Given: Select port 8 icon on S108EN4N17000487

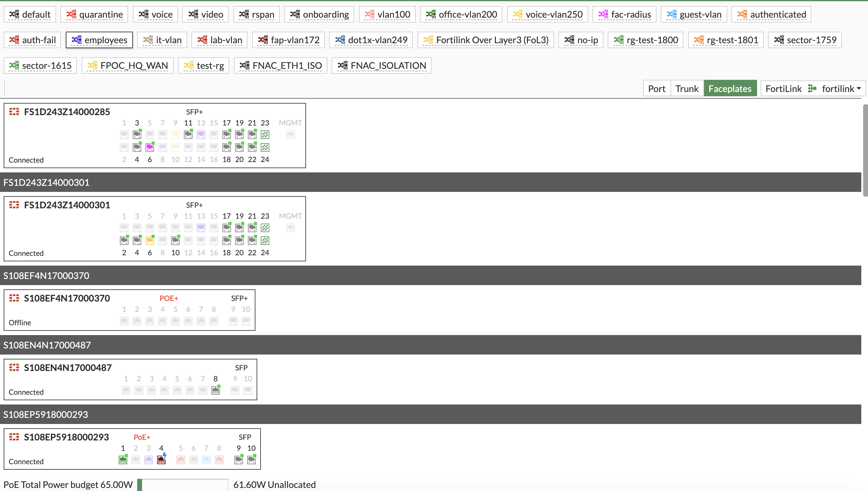Looking at the screenshot, I should pos(215,390).
